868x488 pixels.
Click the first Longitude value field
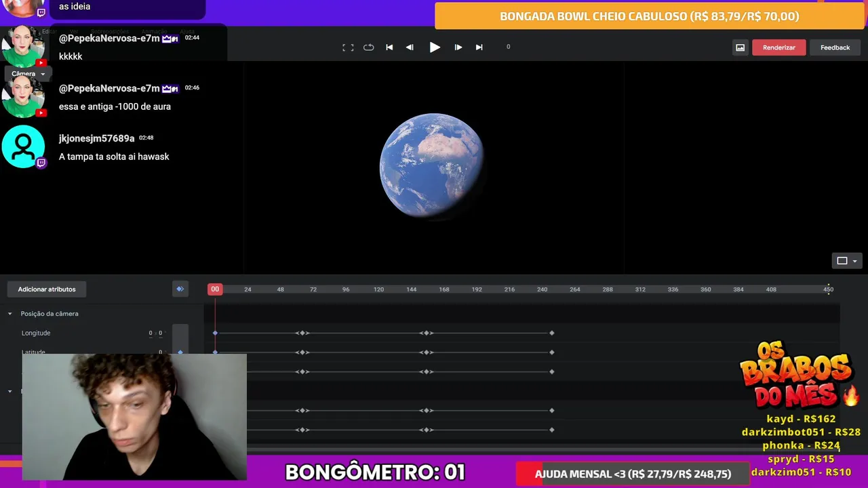tap(151, 333)
